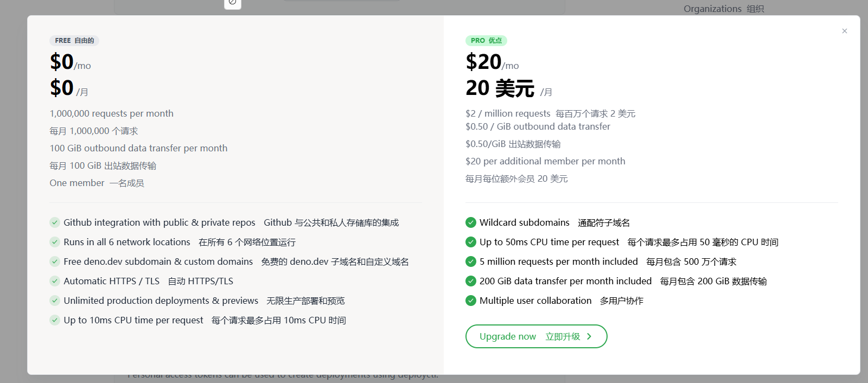Image resolution: width=868 pixels, height=383 pixels.
Task: Click the checkmark next to Automatic HTTPS / TLS
Action: (x=55, y=281)
